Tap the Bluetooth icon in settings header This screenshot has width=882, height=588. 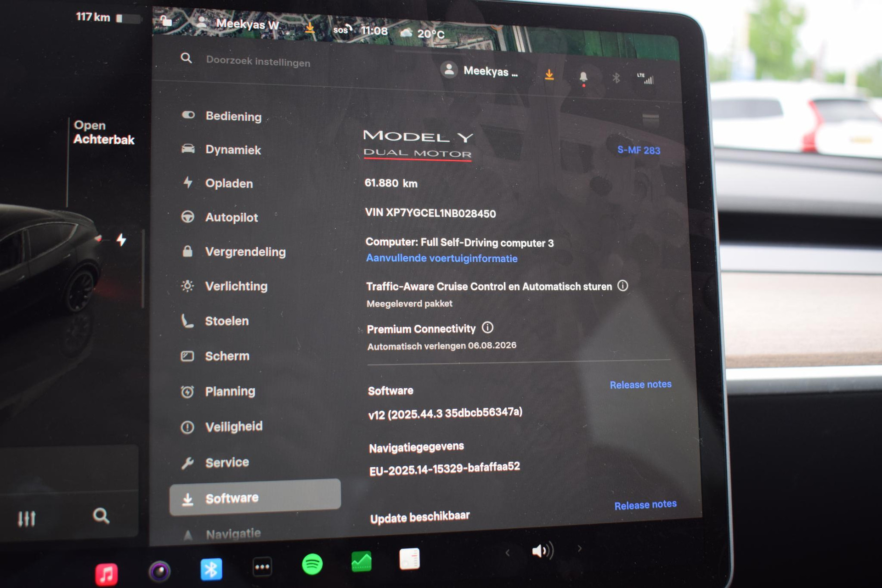coord(616,78)
